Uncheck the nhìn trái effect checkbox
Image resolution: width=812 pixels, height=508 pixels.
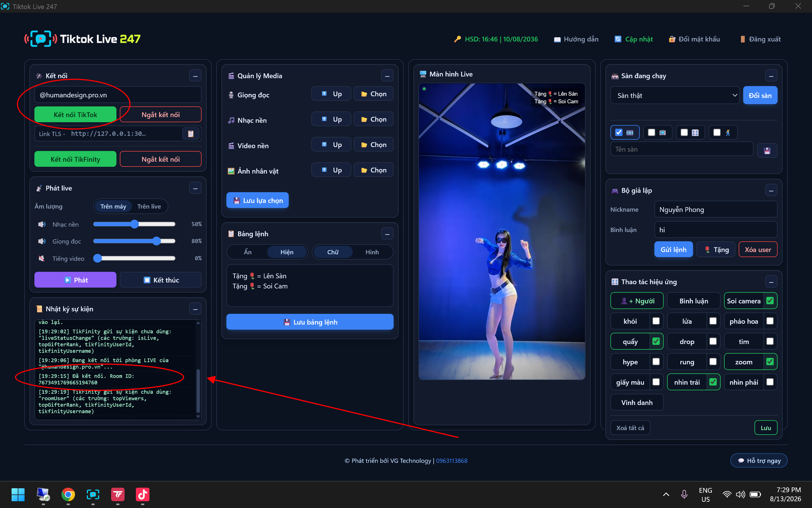713,382
